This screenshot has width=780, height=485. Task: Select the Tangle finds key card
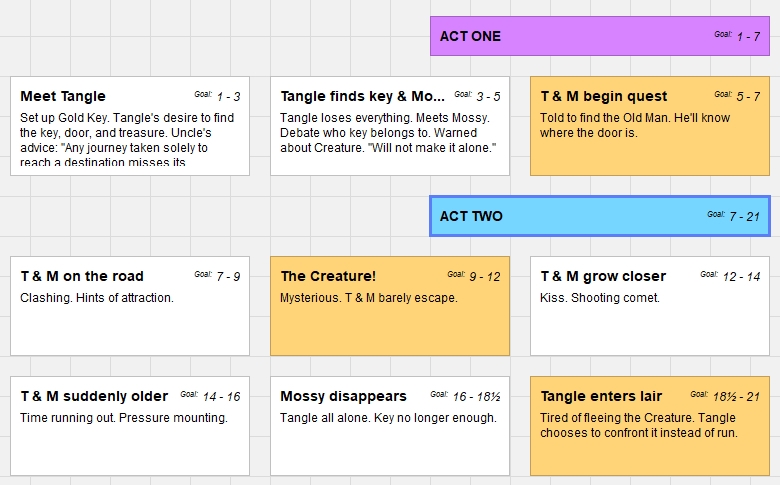click(x=390, y=126)
